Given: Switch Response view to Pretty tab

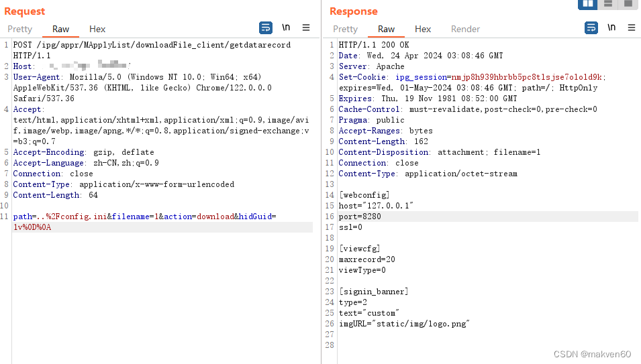Looking at the screenshot, I should pos(345,29).
